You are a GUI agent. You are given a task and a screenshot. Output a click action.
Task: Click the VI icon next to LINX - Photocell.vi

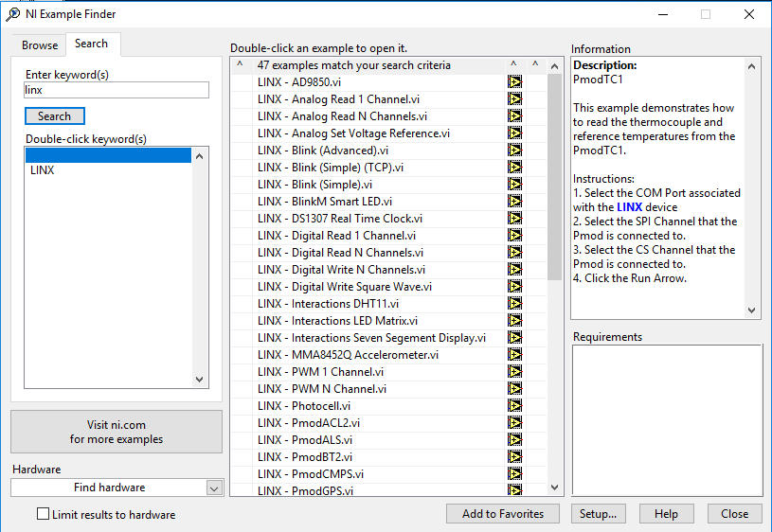tap(514, 406)
